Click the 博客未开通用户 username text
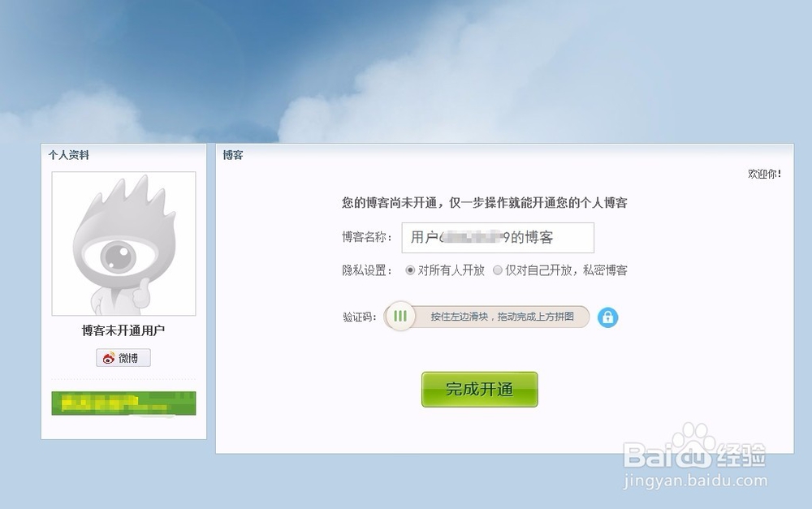 click(123, 330)
